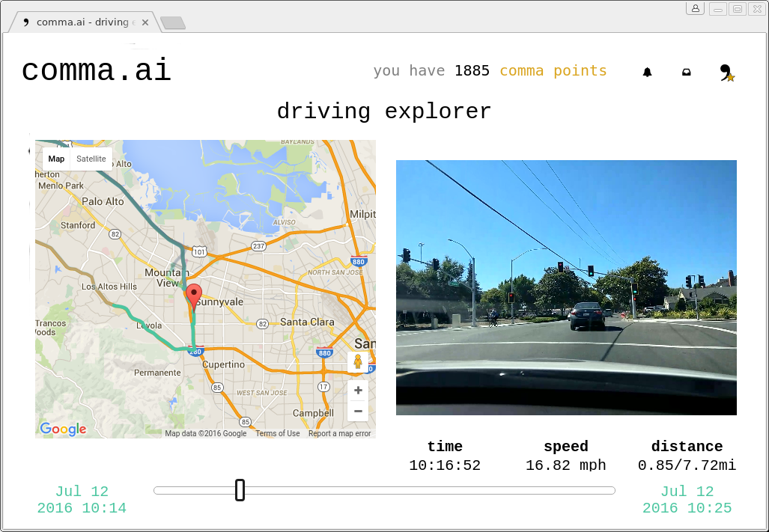Click the Menlo Park map label
This screenshot has height=532, width=769.
(x=61, y=186)
